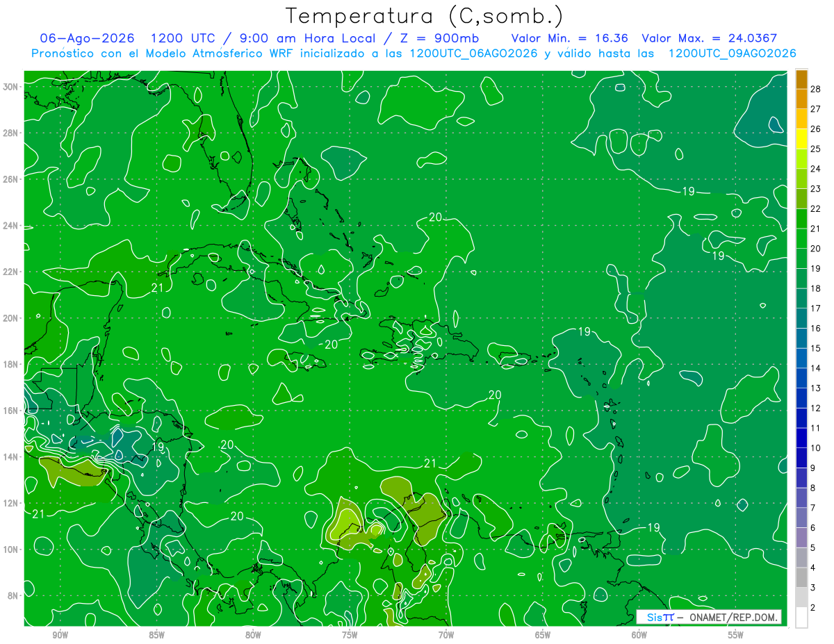Click the legend value '14'
This screenshot has height=644, width=834.
point(816,368)
